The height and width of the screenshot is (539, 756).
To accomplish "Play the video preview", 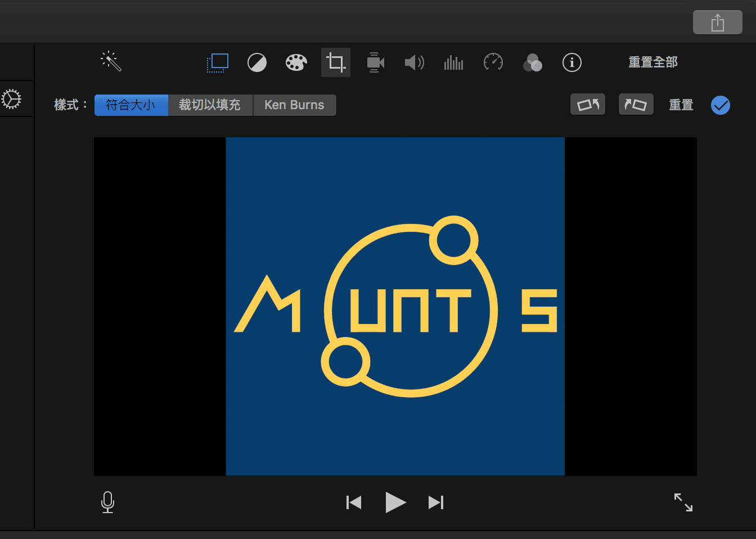I will tap(395, 502).
